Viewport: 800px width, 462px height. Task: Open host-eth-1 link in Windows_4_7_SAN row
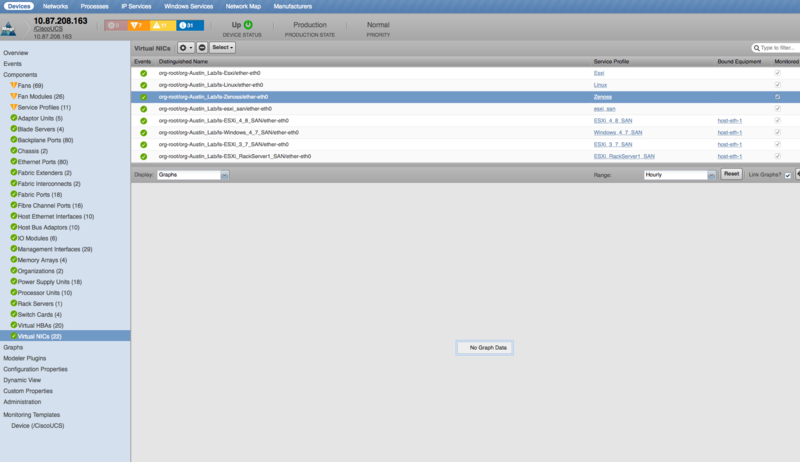(730, 133)
